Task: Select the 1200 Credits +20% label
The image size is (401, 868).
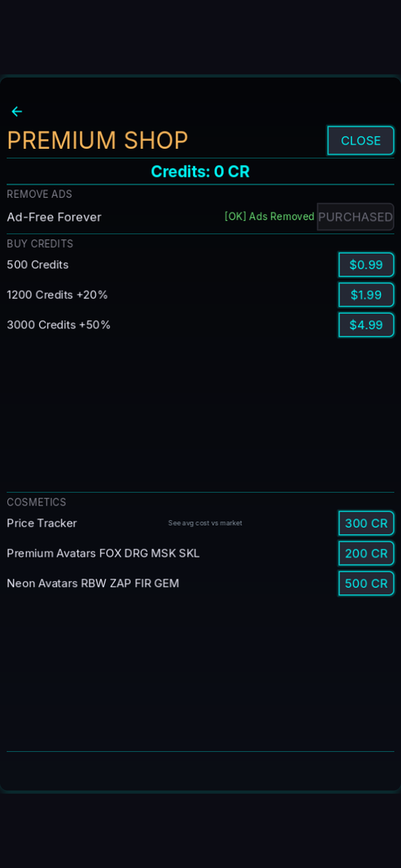Action: (57, 295)
